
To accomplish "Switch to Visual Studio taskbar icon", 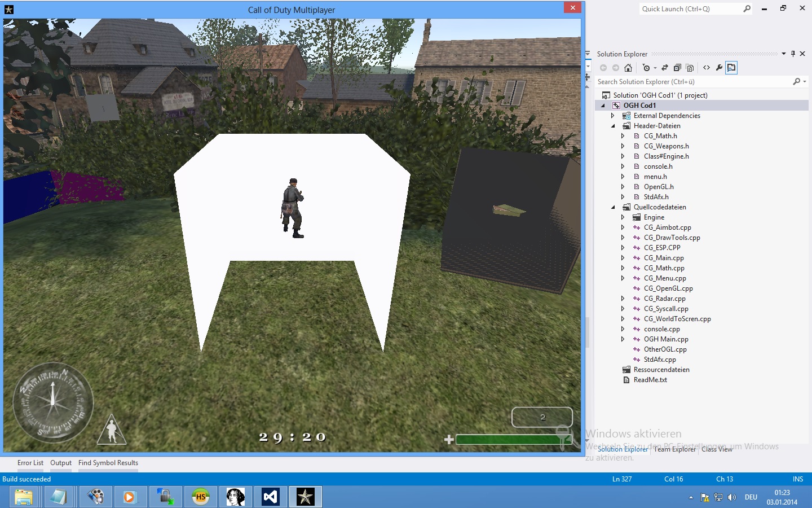I will point(271,497).
